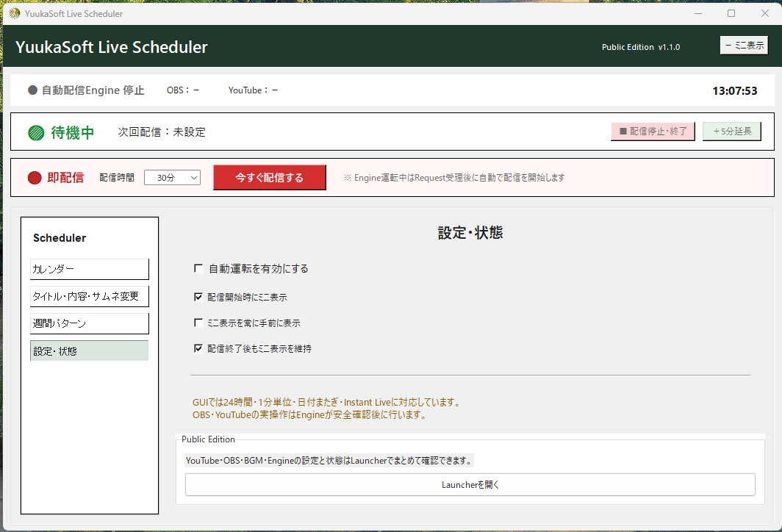Viewport: 782px width, 532px height.
Task: Uncheck 配信開始時にミニ表示 checkbox
Action: click(x=198, y=297)
